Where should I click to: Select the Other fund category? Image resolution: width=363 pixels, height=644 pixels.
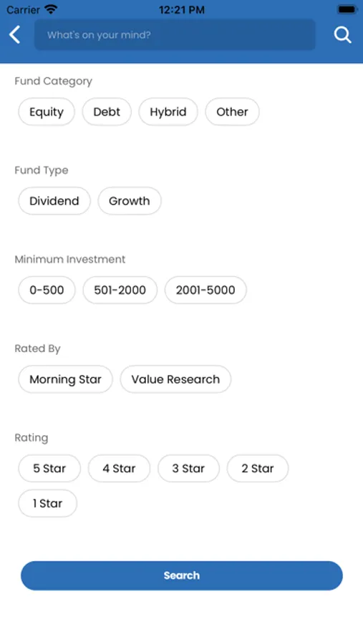tap(232, 112)
